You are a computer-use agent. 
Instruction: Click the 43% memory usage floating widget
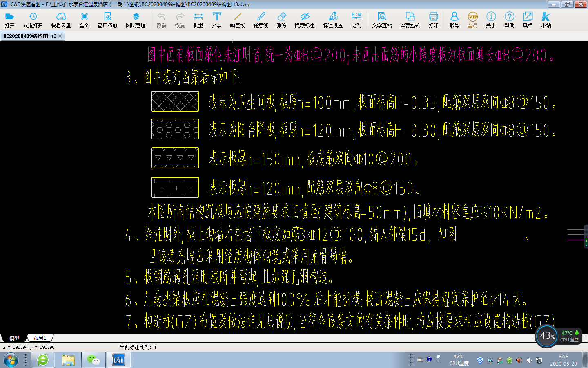pos(547,336)
